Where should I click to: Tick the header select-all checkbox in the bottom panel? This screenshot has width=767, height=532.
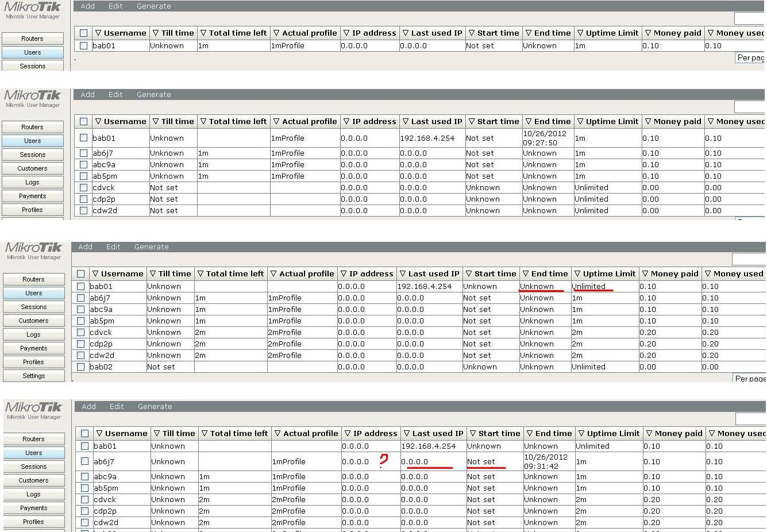(84, 433)
